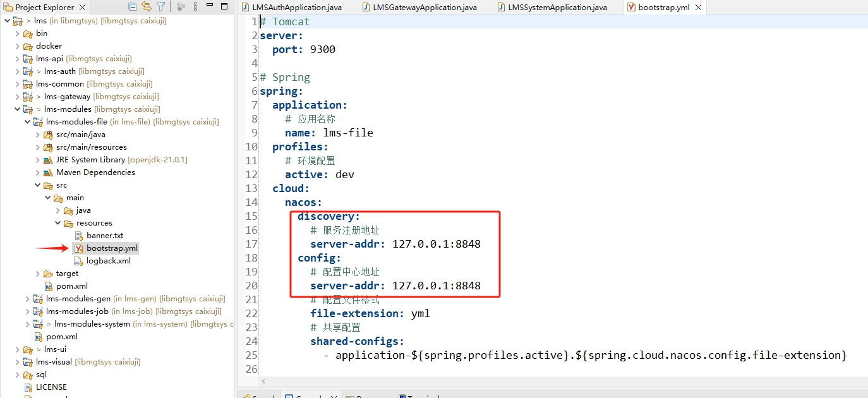The image size is (868, 398).
Task: Select bootstrap.yml in the project tree
Action: (112, 248)
